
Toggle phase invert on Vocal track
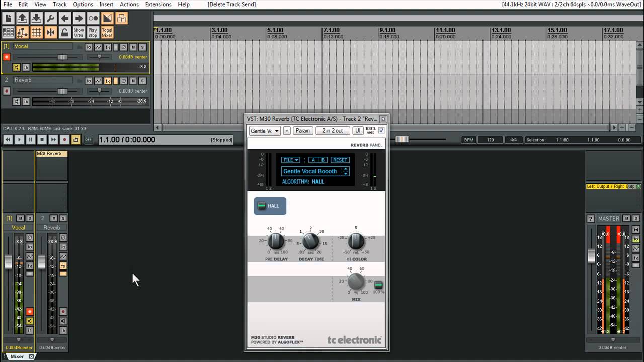(124, 47)
